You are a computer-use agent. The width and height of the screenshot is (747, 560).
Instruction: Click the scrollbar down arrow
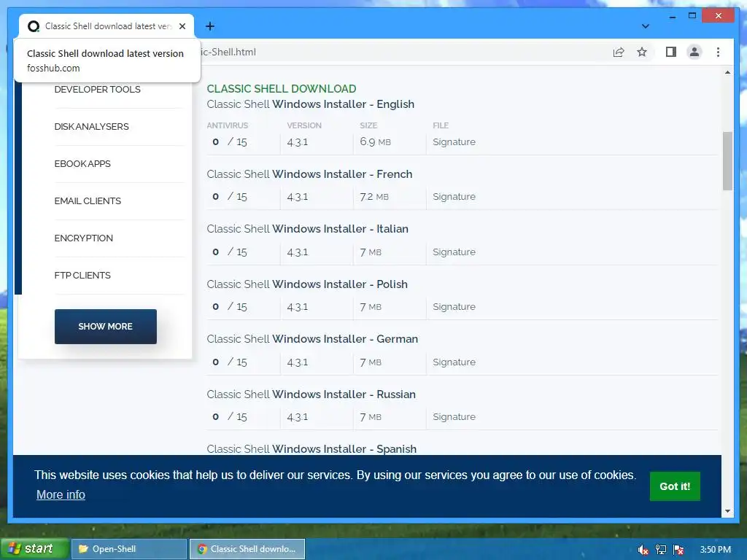(727, 511)
